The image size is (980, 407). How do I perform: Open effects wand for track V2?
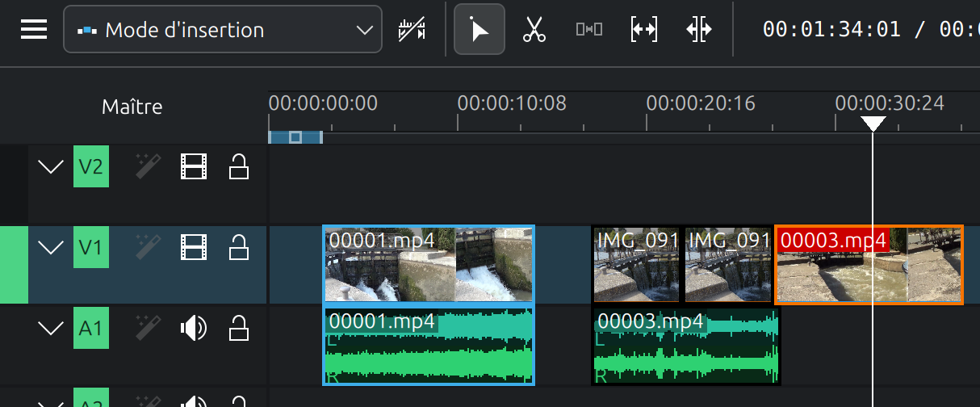pyautogui.click(x=148, y=167)
